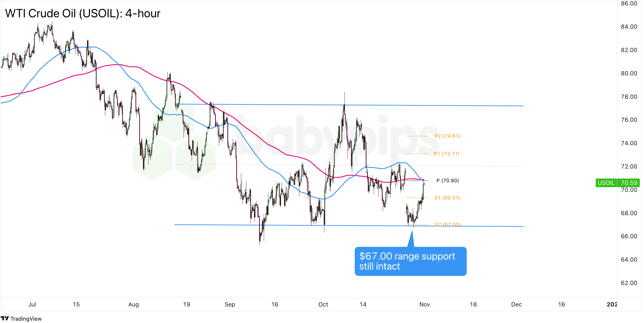Screen dimensions: 644x323
Task: Click the 66.00 price axis label
Action: click(x=629, y=236)
